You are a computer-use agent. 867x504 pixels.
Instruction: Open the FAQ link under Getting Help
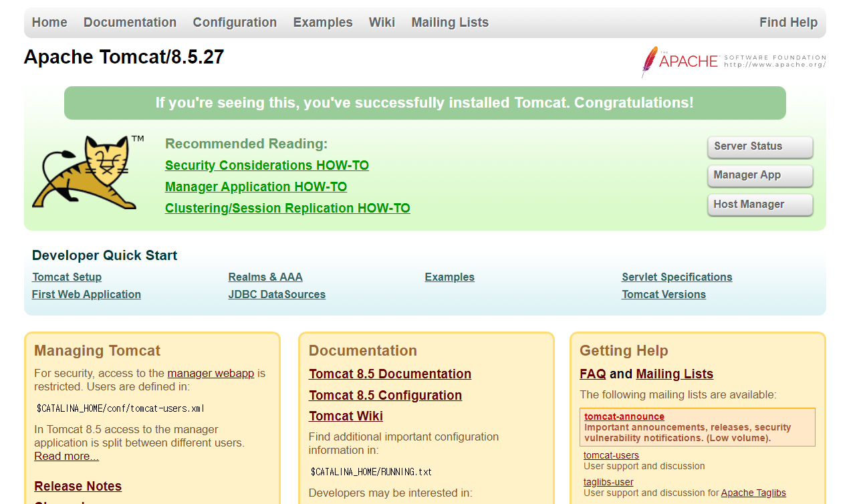pyautogui.click(x=592, y=374)
